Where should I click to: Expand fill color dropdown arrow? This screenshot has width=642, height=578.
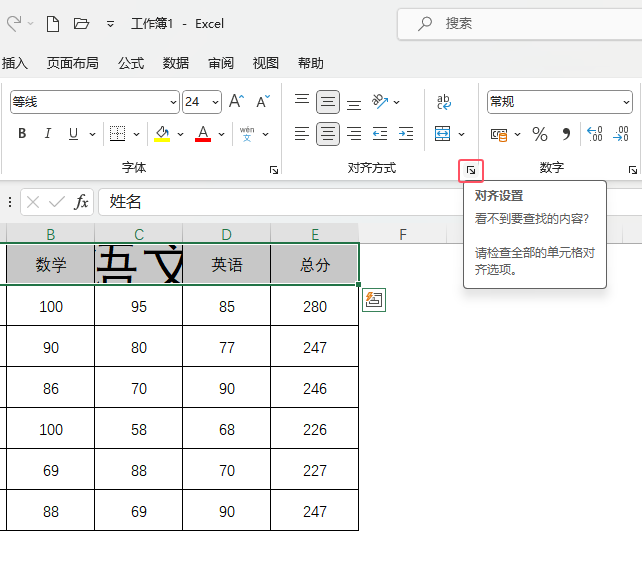tap(180, 134)
